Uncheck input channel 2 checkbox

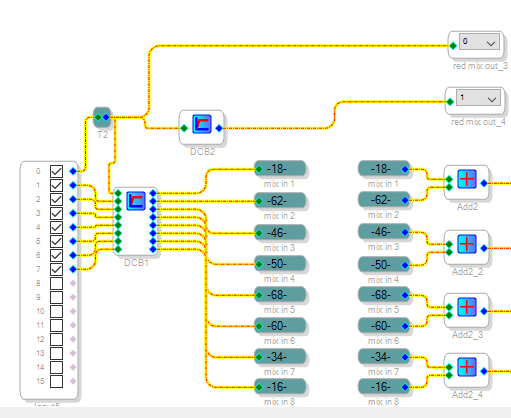[x=56, y=199]
